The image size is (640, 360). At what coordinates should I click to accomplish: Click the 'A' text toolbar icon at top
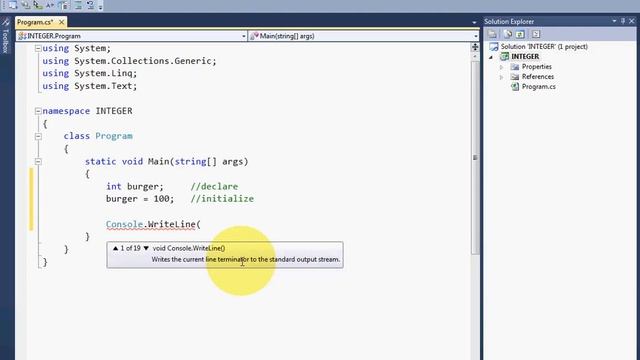[x=50, y=5]
